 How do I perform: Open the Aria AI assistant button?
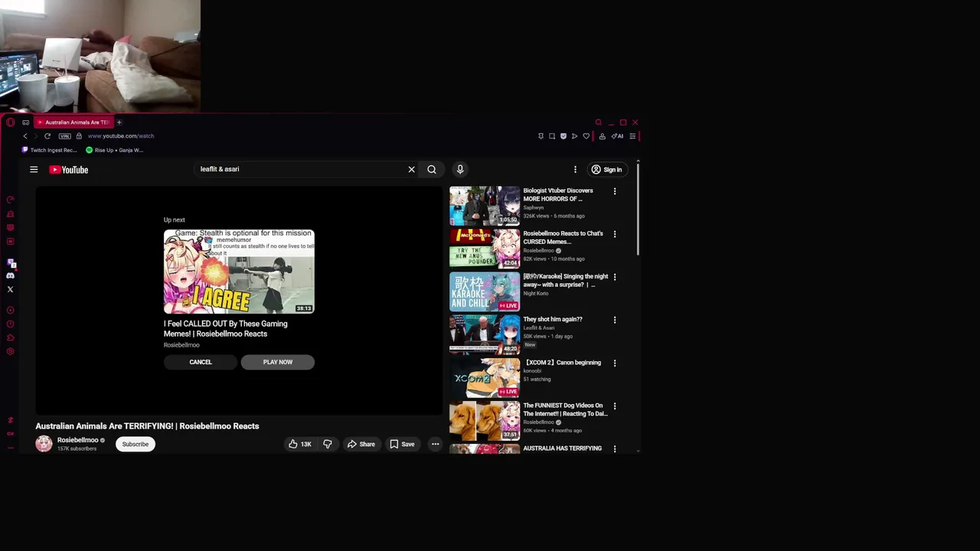coord(617,136)
